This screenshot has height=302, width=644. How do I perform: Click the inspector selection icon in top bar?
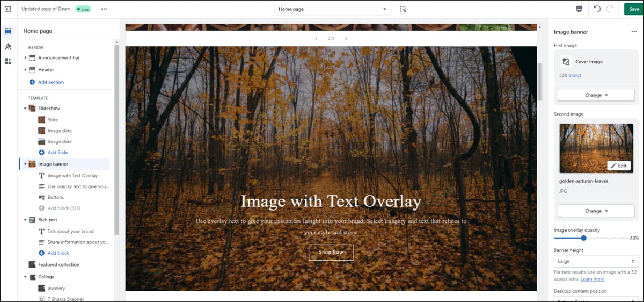tap(403, 9)
